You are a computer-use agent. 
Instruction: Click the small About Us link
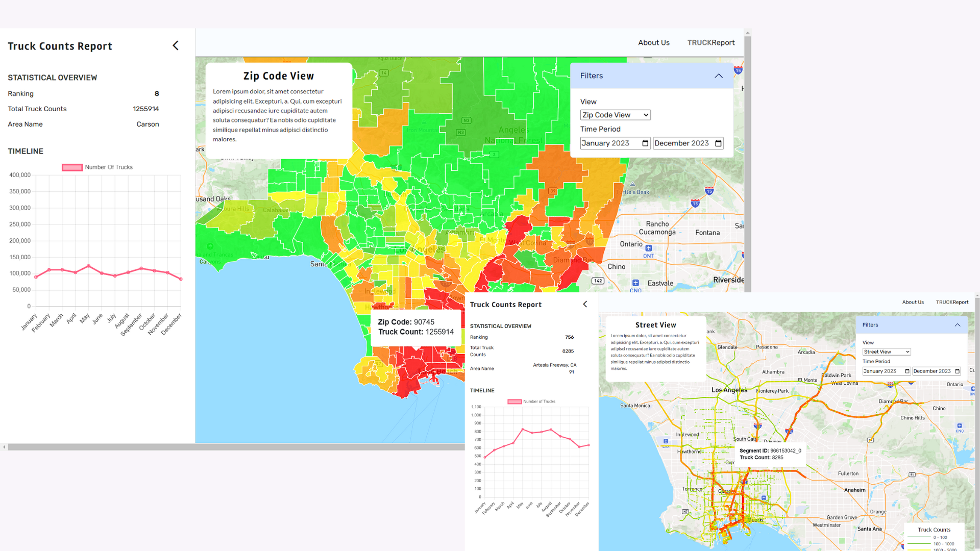(x=913, y=302)
